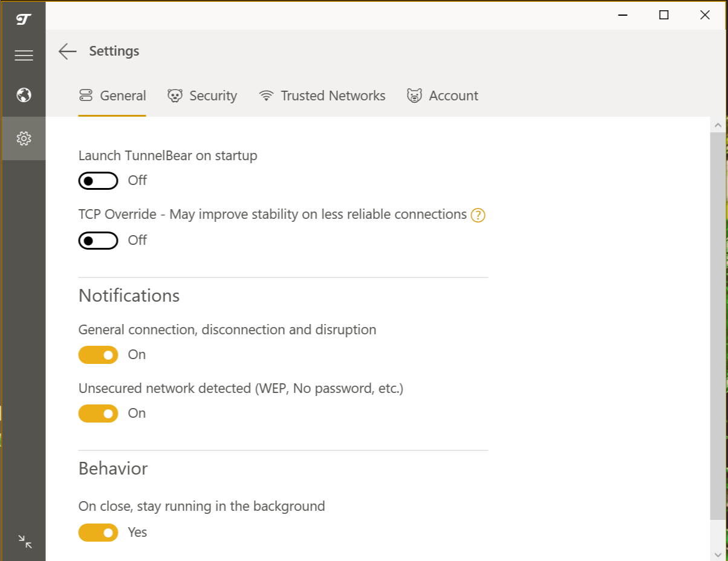The height and width of the screenshot is (561, 728).
Task: Toggle stay running in background
Action: [98, 533]
